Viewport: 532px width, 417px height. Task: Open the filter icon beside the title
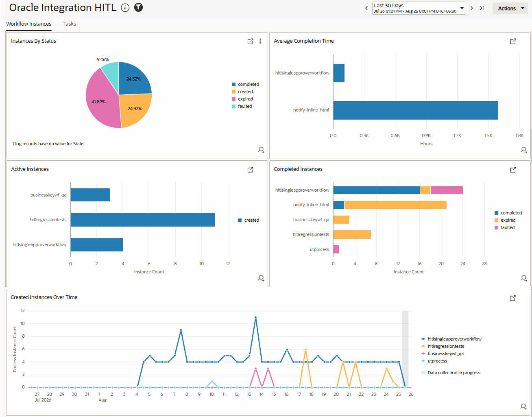139,7
